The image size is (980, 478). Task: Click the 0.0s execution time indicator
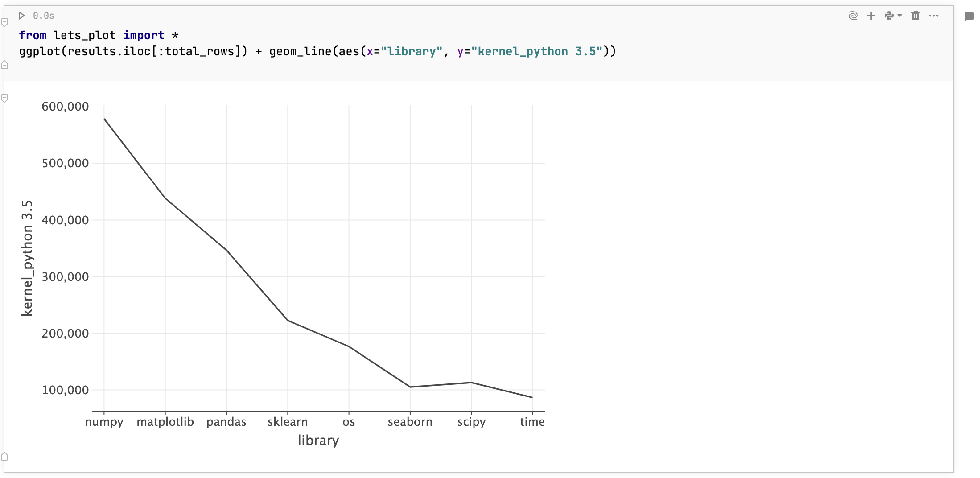coord(44,15)
